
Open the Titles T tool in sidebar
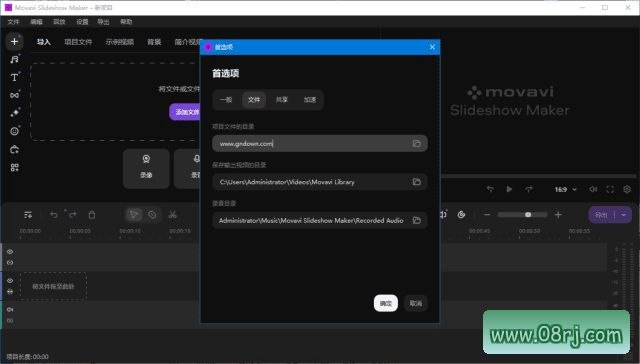pyautogui.click(x=14, y=77)
